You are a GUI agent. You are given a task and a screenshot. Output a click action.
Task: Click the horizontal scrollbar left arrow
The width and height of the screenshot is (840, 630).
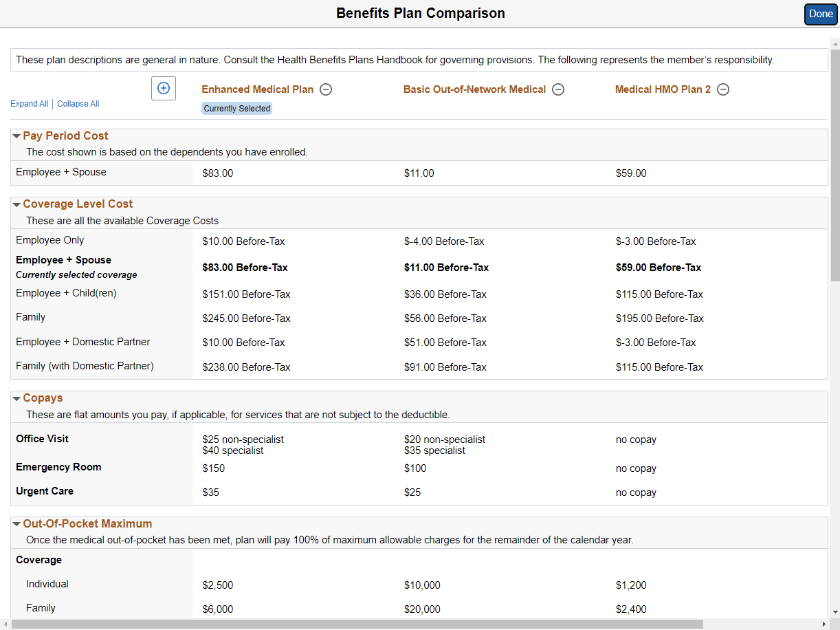coord(5,624)
